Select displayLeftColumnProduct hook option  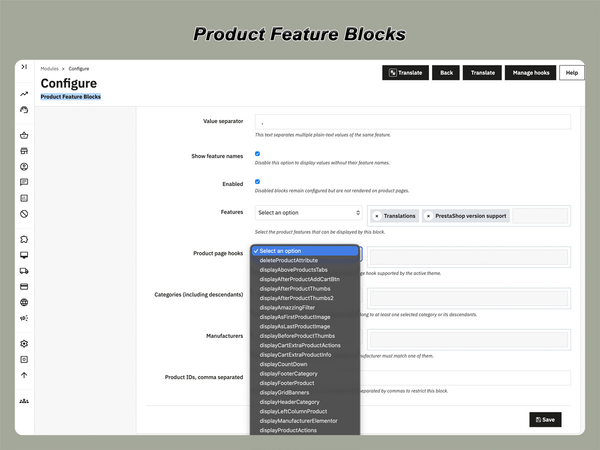tap(305, 411)
